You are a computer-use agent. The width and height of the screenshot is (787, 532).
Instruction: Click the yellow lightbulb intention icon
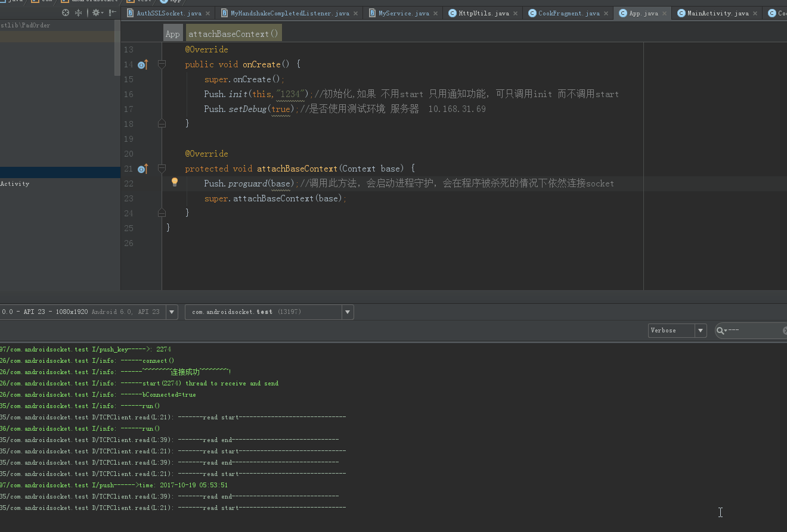pyautogui.click(x=175, y=182)
